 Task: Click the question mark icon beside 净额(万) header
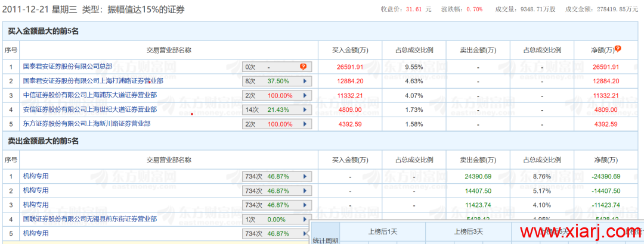click(618, 49)
